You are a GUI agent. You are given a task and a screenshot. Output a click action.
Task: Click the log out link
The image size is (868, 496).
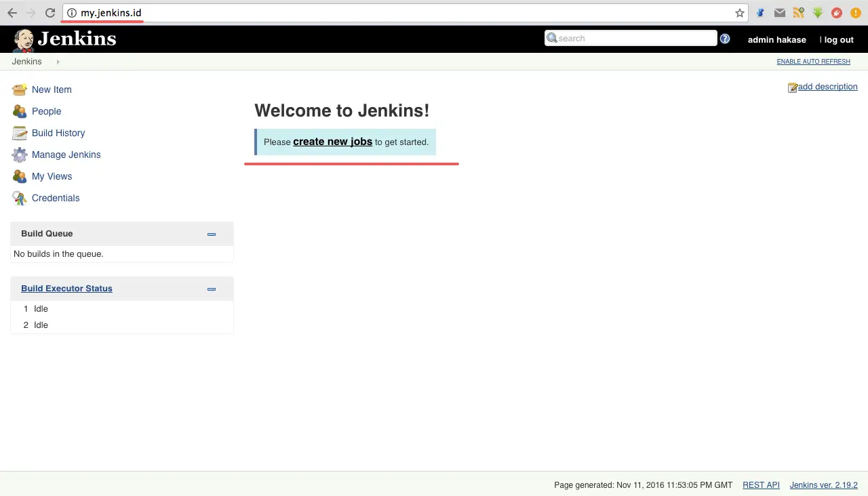(839, 40)
